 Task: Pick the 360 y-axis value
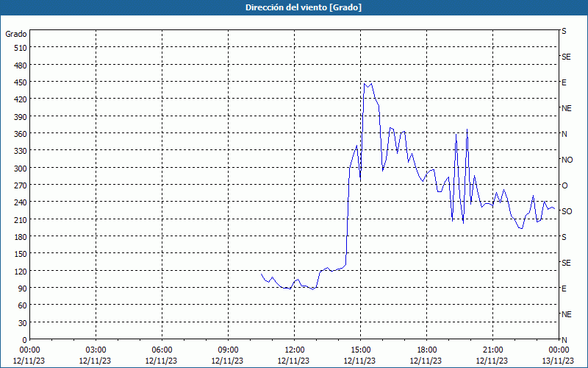(x=21, y=134)
